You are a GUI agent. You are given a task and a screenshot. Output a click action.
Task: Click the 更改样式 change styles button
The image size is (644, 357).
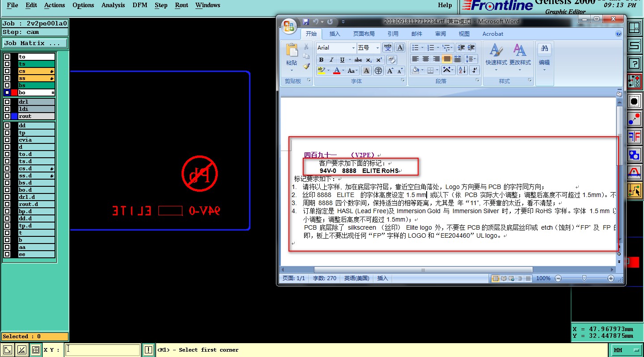pyautogui.click(x=520, y=58)
